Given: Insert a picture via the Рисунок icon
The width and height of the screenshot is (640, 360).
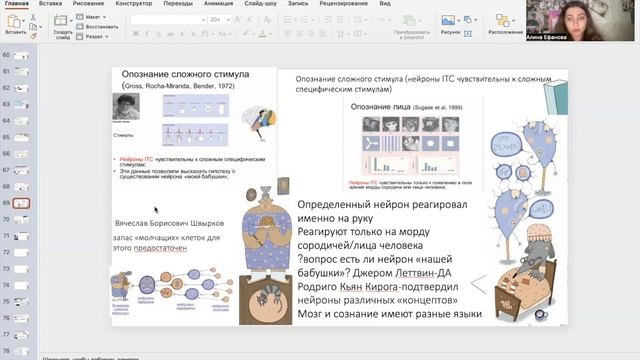Looking at the screenshot, I should tap(448, 20).
